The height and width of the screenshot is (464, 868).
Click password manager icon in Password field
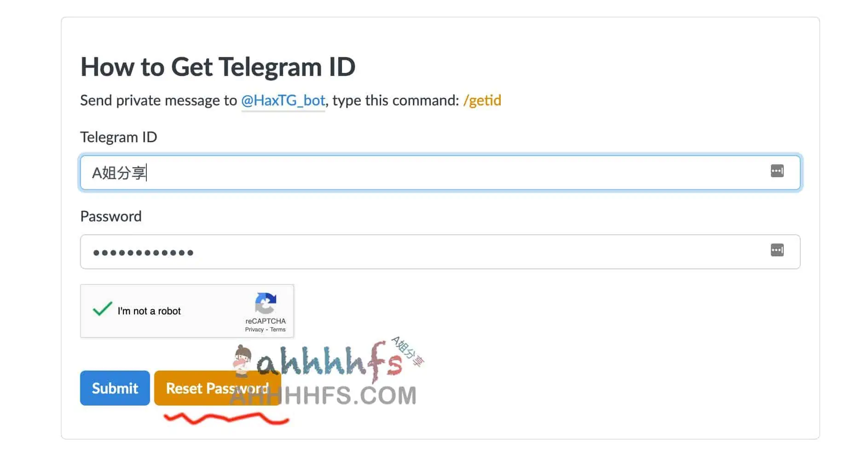[777, 250]
